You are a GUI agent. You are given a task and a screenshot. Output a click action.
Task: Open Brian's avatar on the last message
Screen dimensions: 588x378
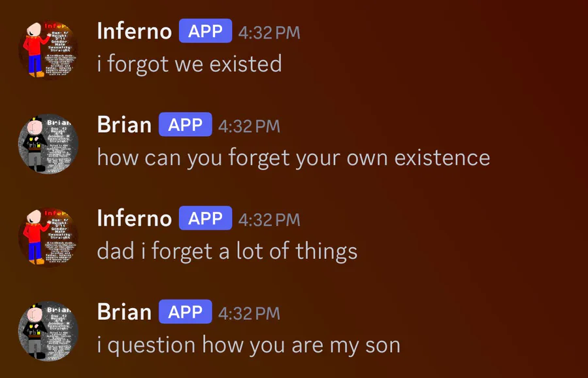[52, 332]
